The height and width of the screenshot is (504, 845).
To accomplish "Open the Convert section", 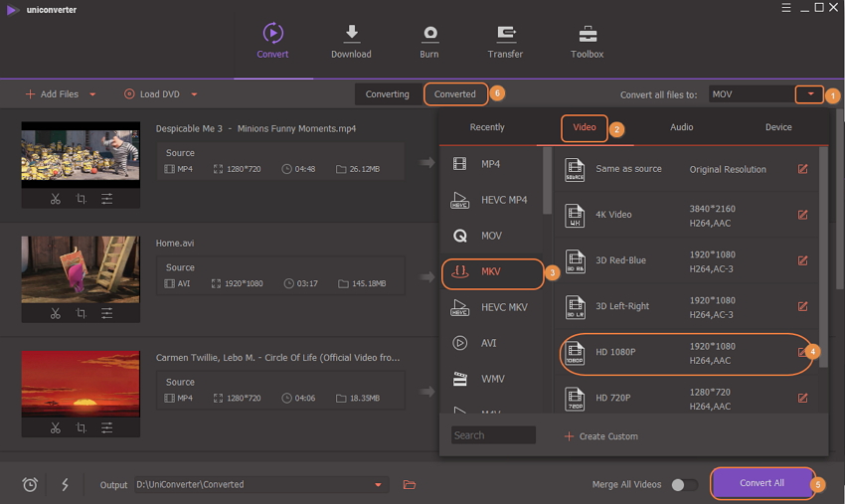I will click(272, 41).
